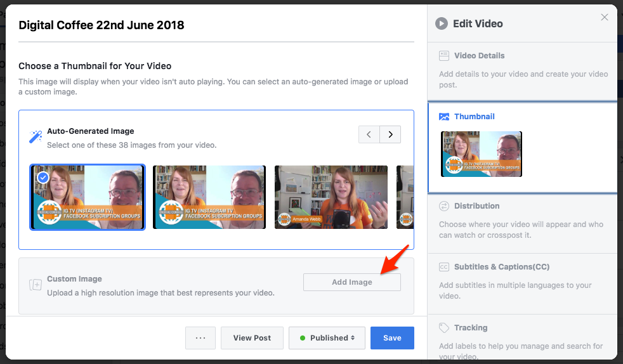Screen dimensions: 623x364
Task: Choose the Amanda Webb thumbnail image
Action: click(331, 197)
